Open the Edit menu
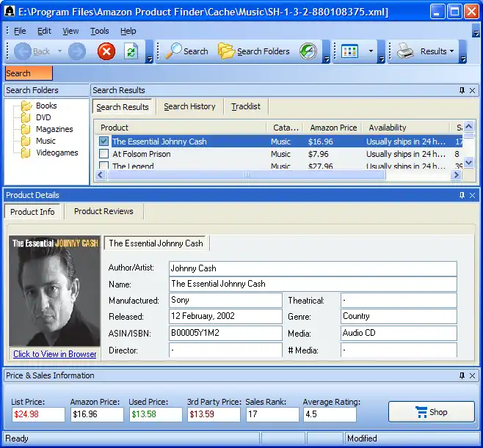The image size is (483, 448). 44,31
